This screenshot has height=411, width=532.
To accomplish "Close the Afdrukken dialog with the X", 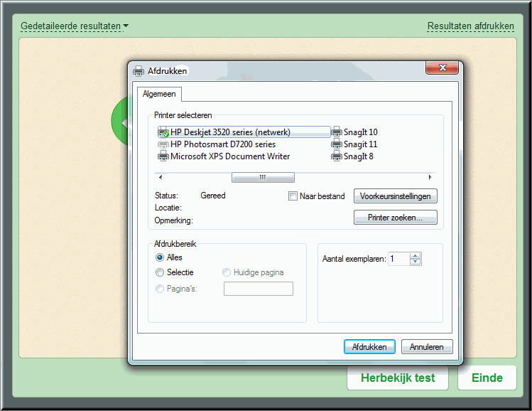I will coord(442,68).
